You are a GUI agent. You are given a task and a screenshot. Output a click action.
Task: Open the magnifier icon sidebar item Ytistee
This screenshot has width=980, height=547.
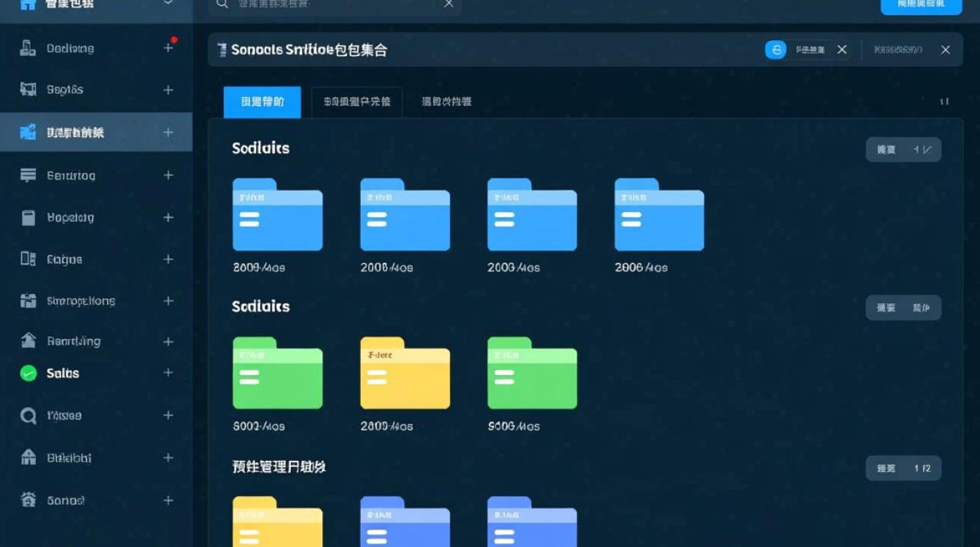(28, 416)
